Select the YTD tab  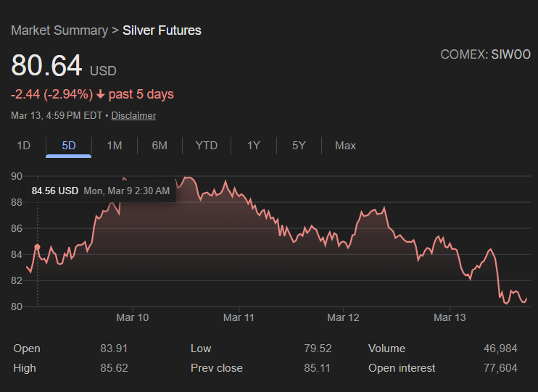tap(207, 146)
